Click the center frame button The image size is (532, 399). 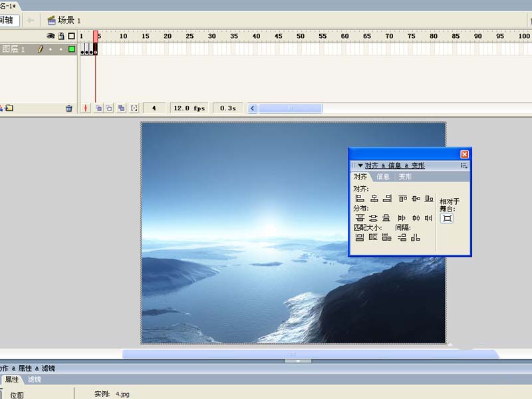click(86, 108)
